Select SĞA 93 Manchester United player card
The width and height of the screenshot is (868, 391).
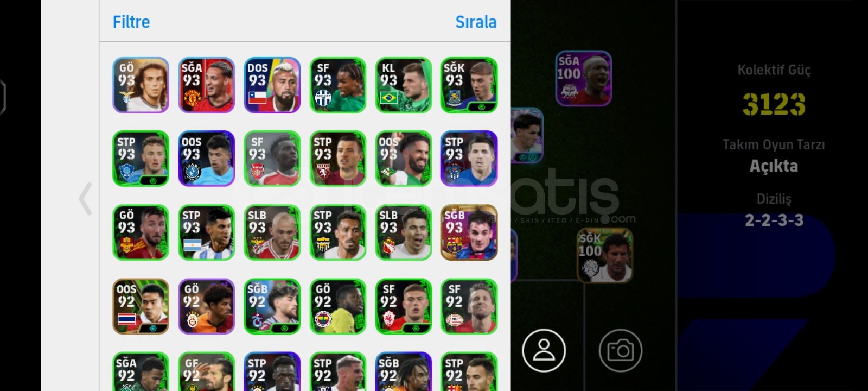[x=206, y=85]
